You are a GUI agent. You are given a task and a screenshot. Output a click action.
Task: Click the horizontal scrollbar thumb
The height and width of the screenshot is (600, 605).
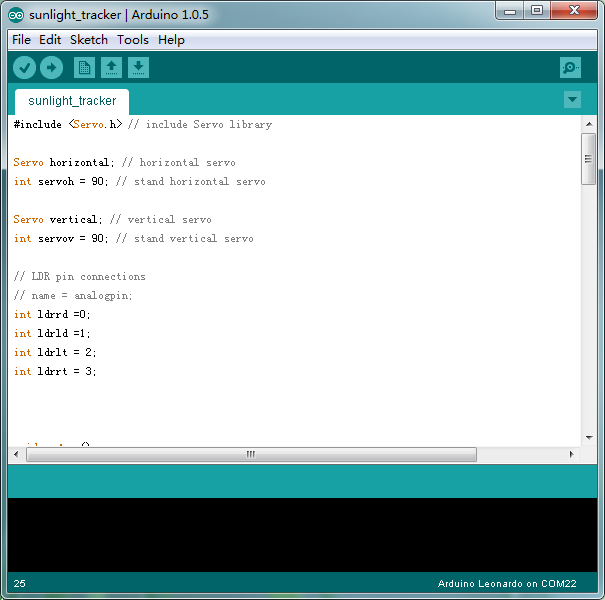[x=251, y=454]
